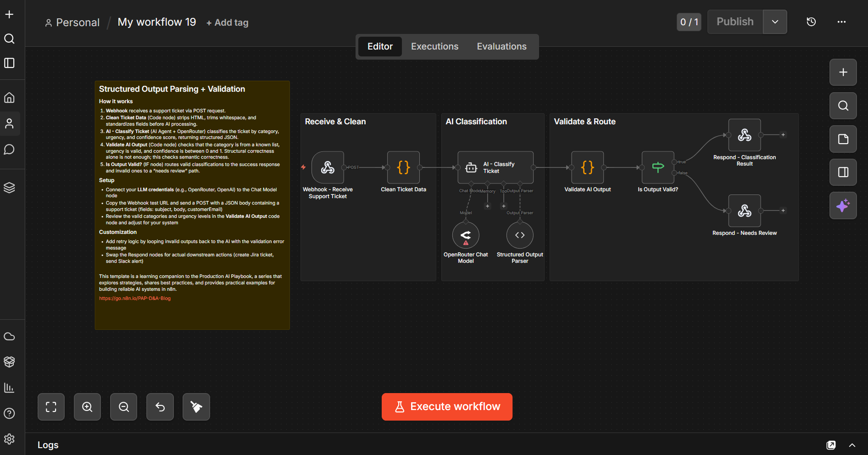This screenshot has height=455, width=868.
Task: Switch to the Evaluations tab
Action: [501, 46]
